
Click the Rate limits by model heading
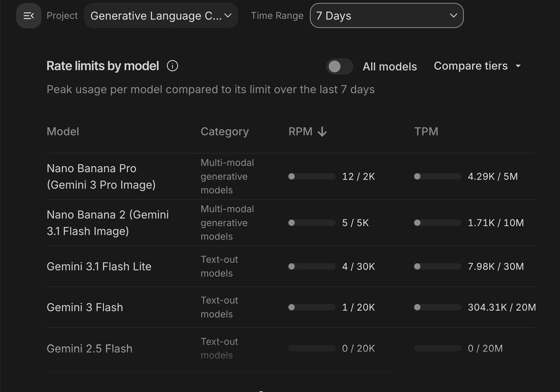pos(103,66)
